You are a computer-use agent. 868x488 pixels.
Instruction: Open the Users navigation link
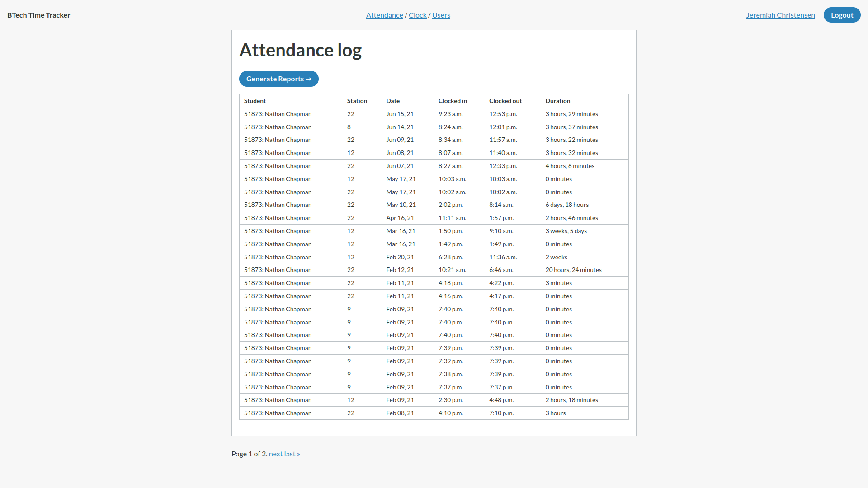(441, 15)
